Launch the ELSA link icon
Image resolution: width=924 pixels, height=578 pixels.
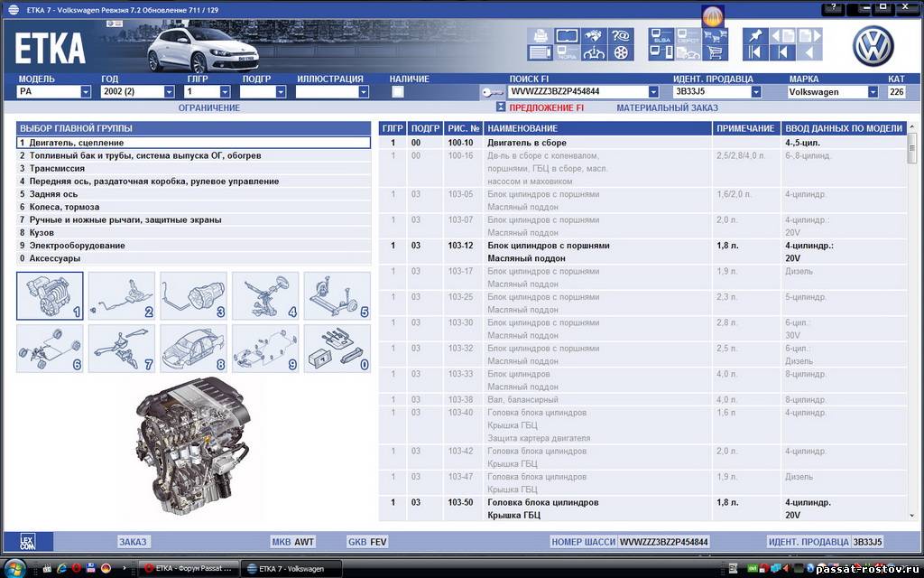click(x=661, y=36)
